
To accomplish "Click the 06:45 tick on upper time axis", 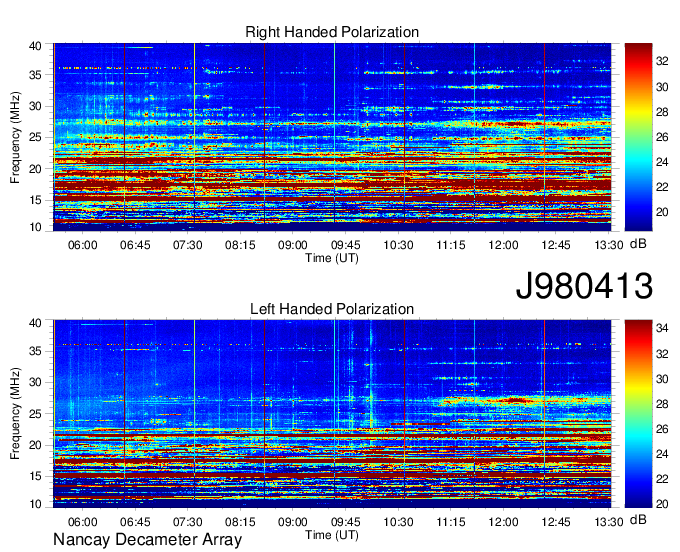I will (x=135, y=245).
